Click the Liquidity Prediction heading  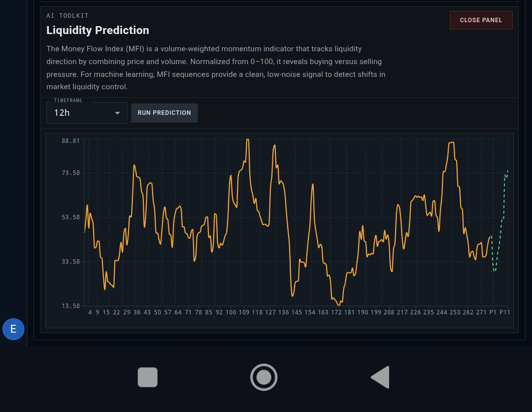[x=98, y=30]
